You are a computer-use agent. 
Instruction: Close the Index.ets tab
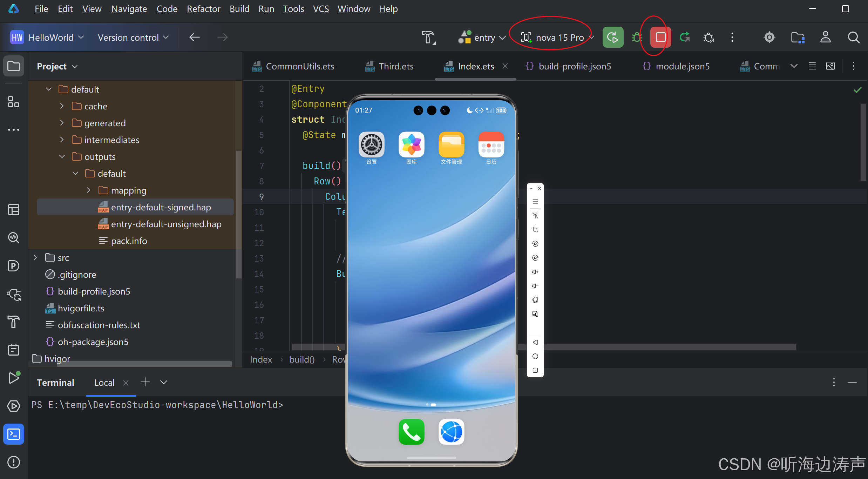pyautogui.click(x=505, y=66)
